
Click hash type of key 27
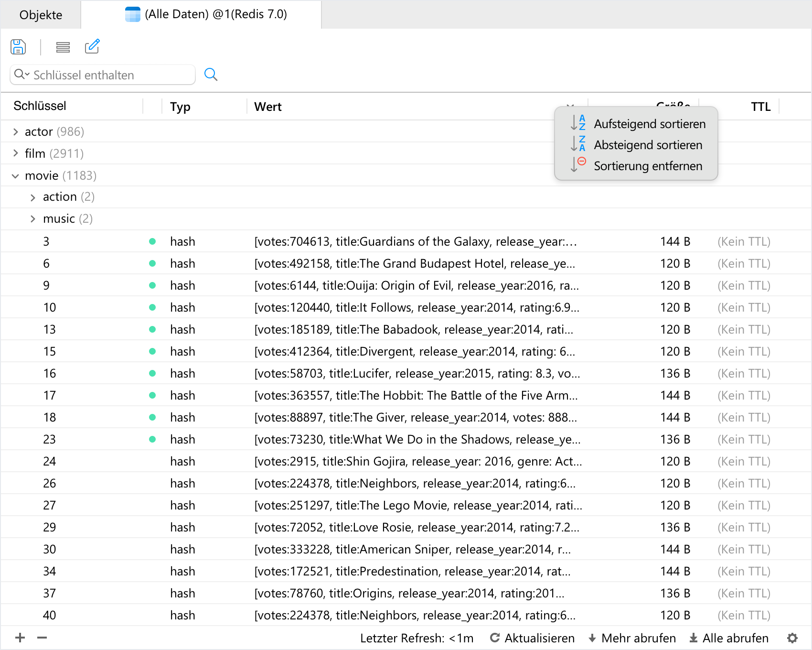182,505
